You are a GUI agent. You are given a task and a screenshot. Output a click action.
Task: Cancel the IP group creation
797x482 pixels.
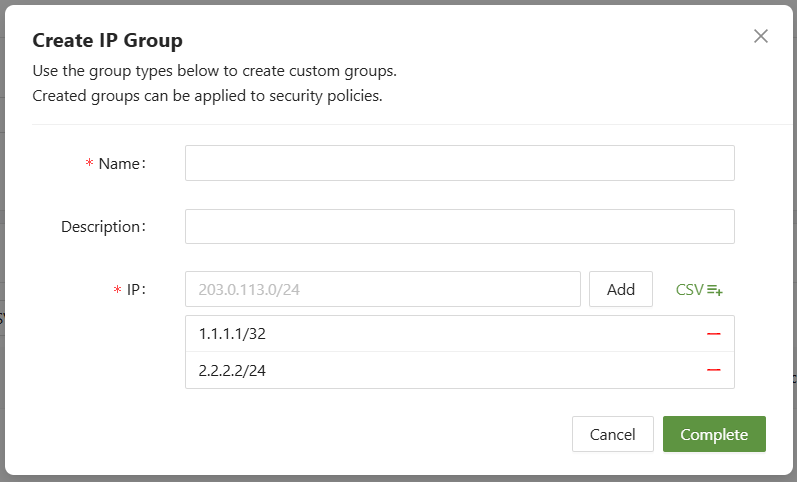point(612,434)
